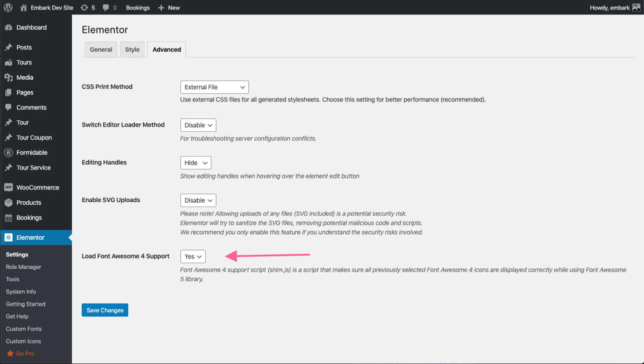Open the comments bubble icon in admin bar

(x=106, y=8)
